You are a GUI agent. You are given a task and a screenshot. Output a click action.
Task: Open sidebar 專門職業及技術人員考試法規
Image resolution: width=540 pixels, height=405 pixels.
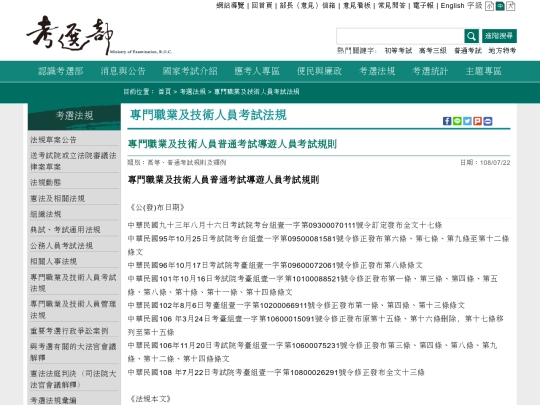73,283
